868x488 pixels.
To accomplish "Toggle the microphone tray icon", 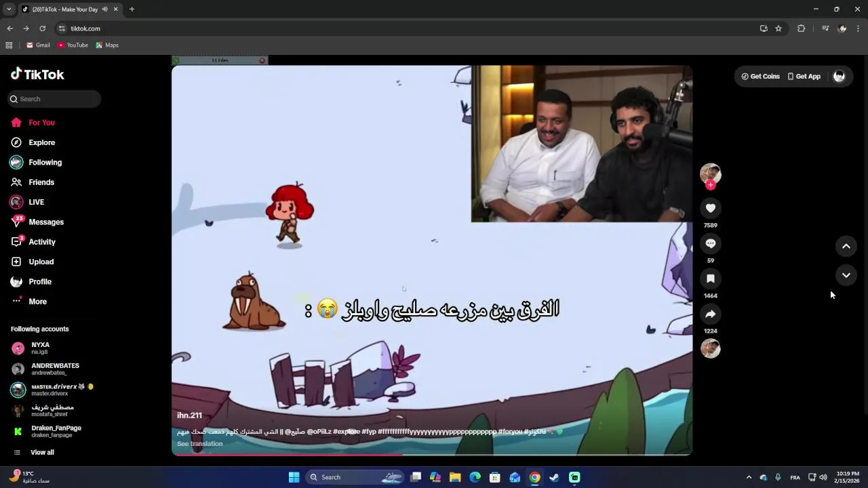I will pos(778,477).
